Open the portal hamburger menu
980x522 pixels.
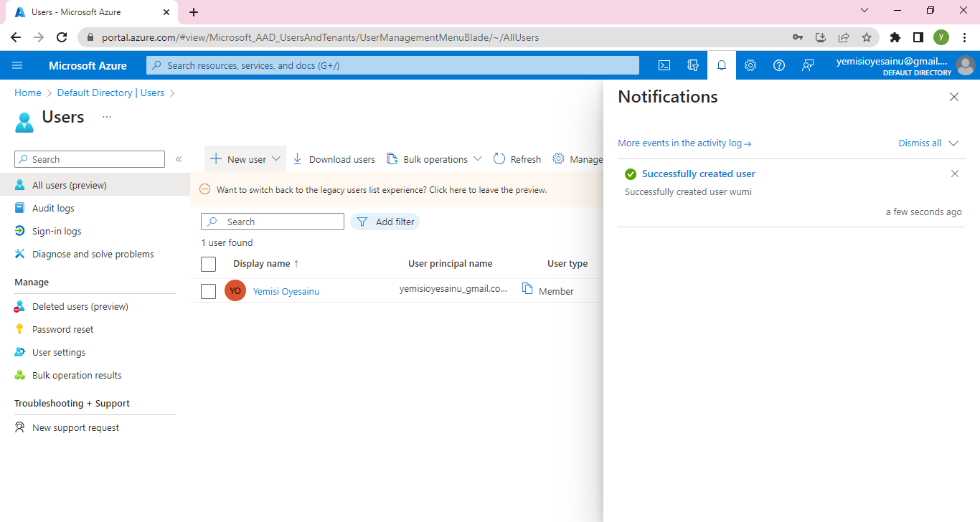click(18, 65)
